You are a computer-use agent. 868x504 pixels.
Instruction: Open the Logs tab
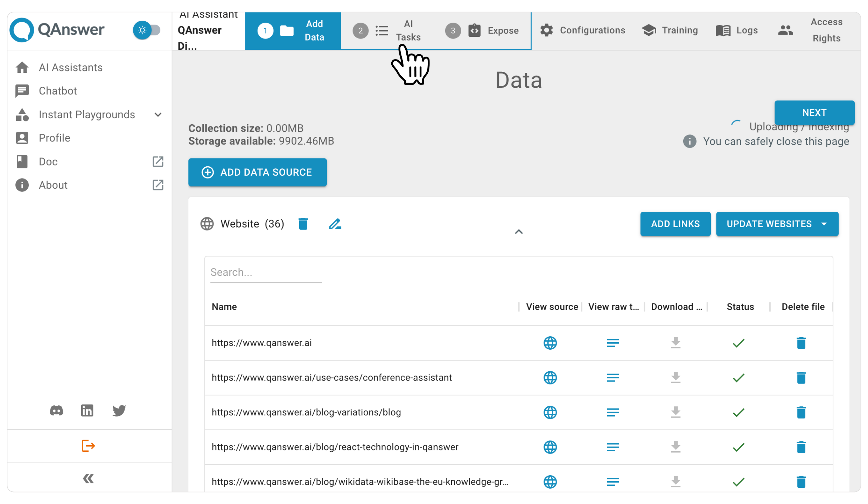point(737,30)
